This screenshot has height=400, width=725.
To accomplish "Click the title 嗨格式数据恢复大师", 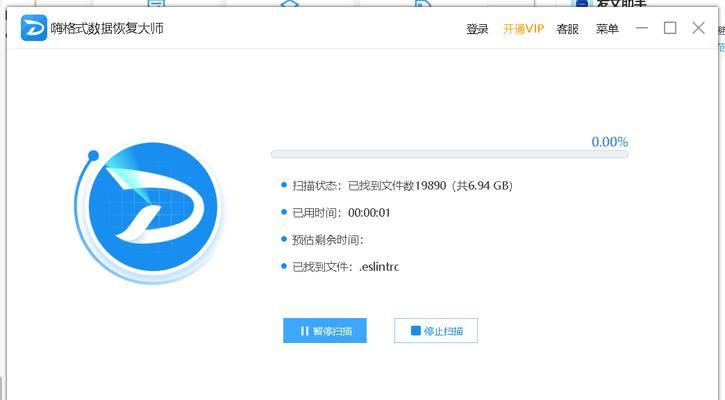I will click(x=107, y=28).
